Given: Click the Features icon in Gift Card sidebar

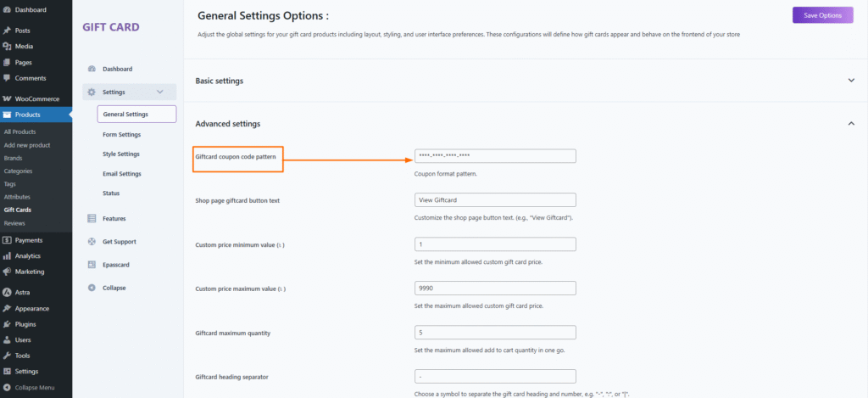Looking at the screenshot, I should 92,218.
